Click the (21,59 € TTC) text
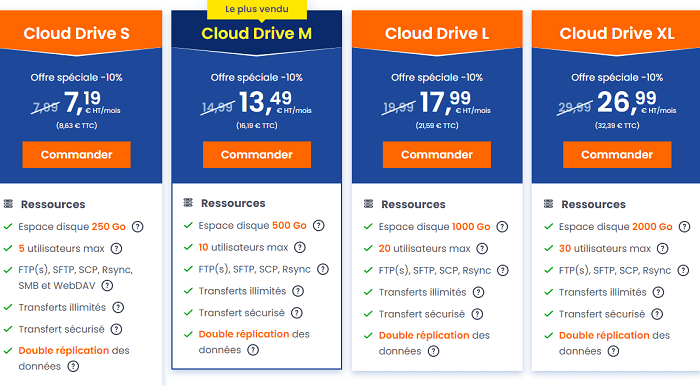Screen dimensions: 700x386 [437, 125]
